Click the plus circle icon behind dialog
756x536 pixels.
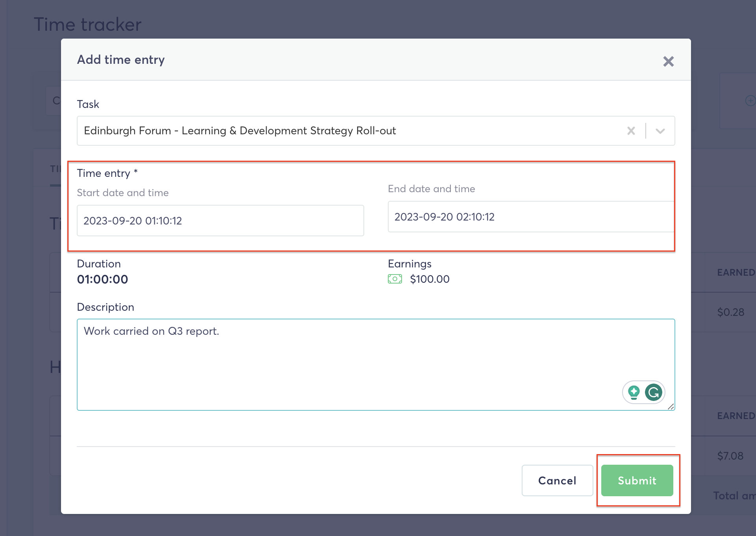pyautogui.click(x=750, y=100)
